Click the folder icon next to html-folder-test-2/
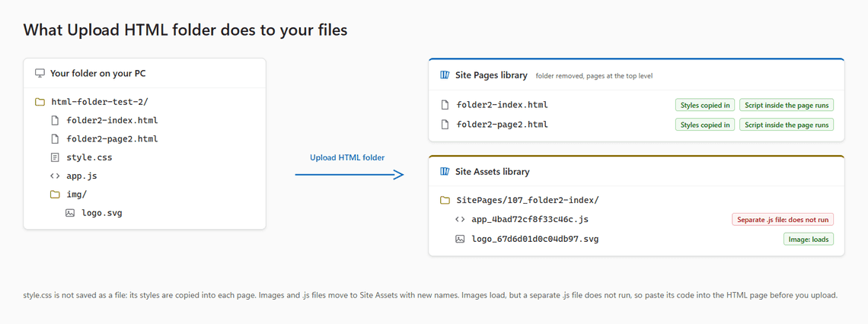The image size is (868, 324). (x=40, y=102)
